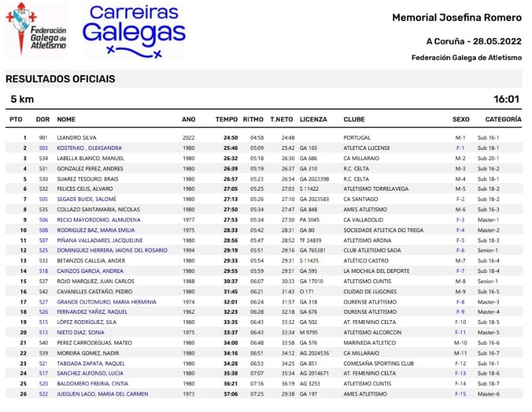
Task: Open the JUEGUEN LAGO, MARIA DEL CARMEN link
Action: click(x=102, y=394)
